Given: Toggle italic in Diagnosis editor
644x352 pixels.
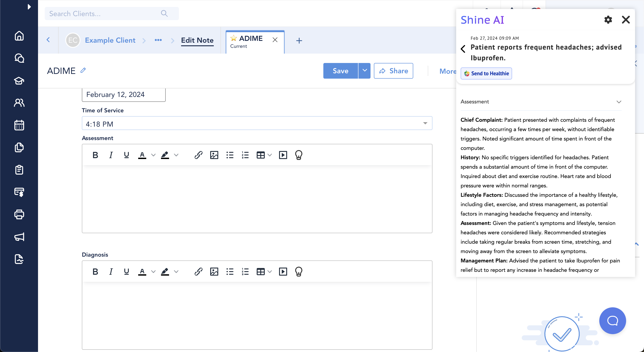Looking at the screenshot, I should point(111,271).
